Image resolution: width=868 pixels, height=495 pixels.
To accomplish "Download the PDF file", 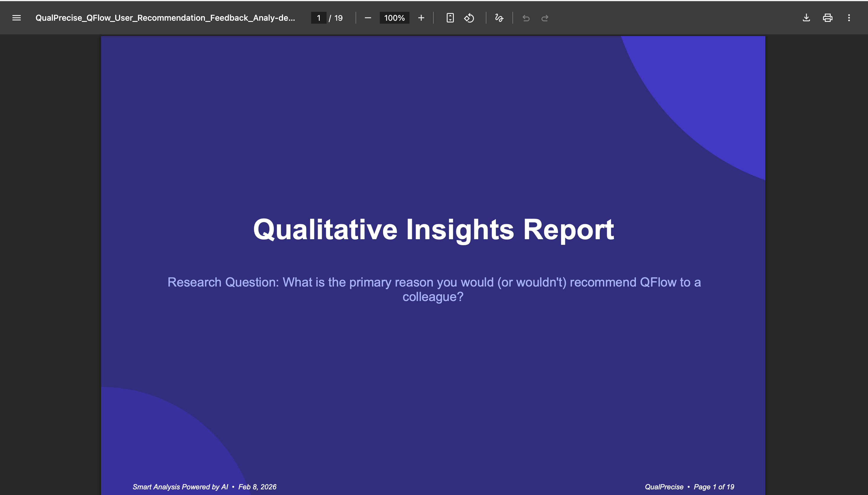I will click(806, 18).
